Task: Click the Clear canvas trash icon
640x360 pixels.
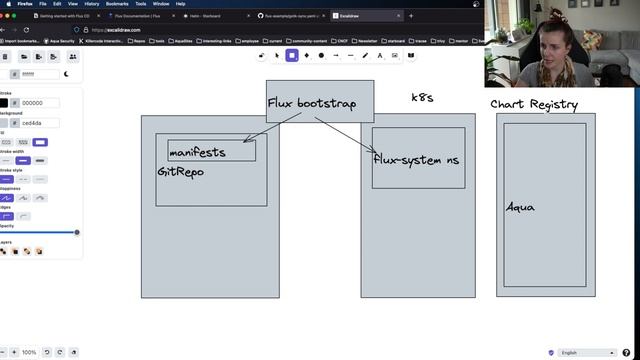Action: pyautogui.click(x=5, y=57)
